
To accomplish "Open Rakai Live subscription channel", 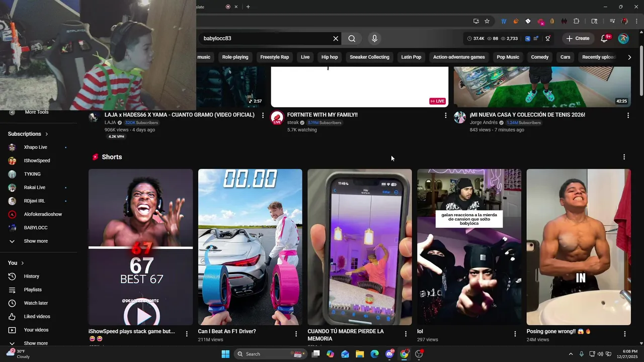I will [35, 188].
